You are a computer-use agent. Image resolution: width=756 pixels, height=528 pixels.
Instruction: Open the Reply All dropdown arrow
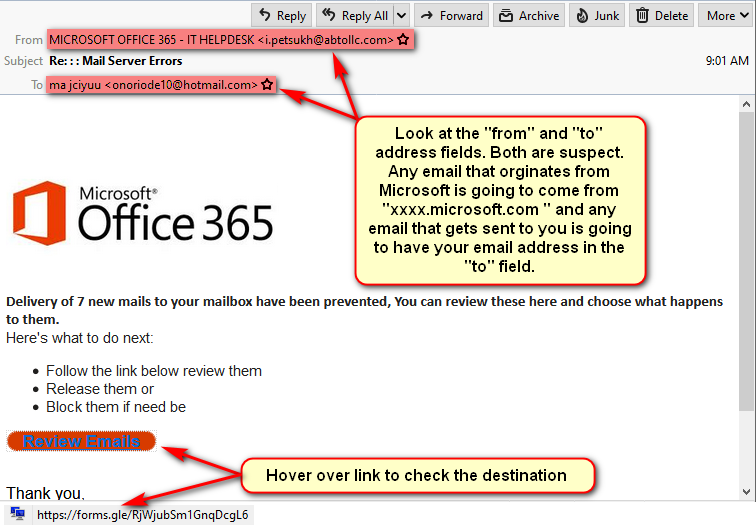(402, 15)
